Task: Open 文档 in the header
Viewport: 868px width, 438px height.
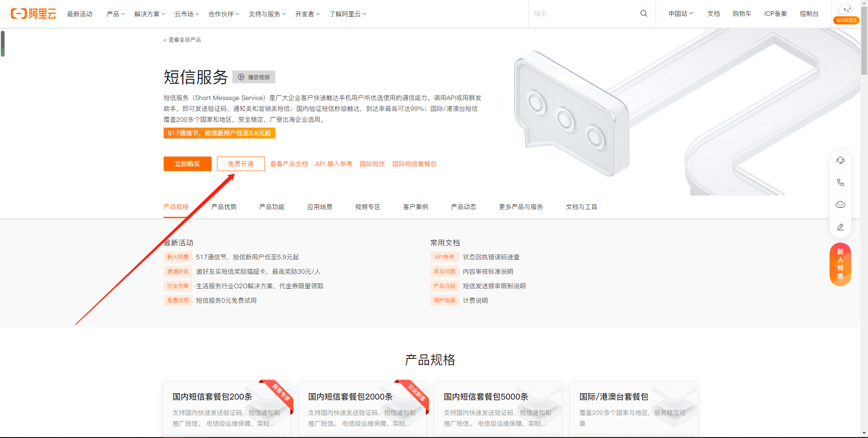Action: click(713, 14)
